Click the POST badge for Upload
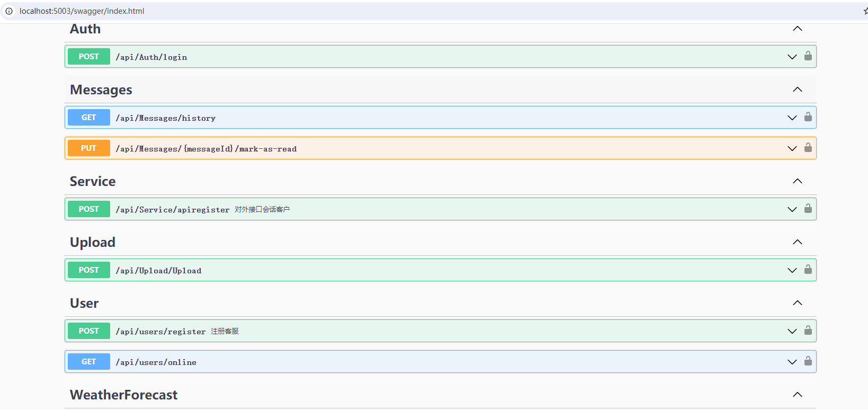The width and height of the screenshot is (868, 410). pos(89,270)
